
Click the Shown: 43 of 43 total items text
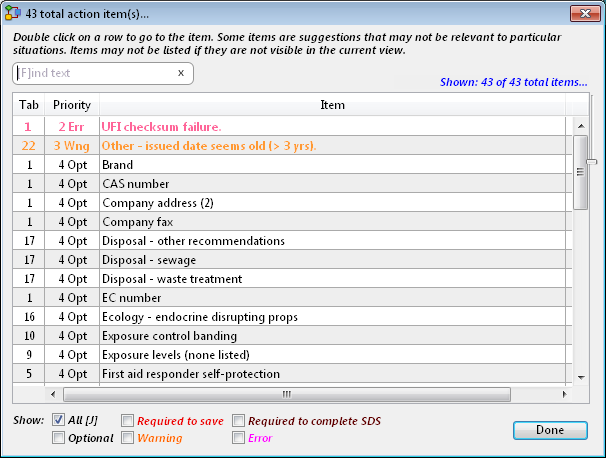(x=514, y=82)
